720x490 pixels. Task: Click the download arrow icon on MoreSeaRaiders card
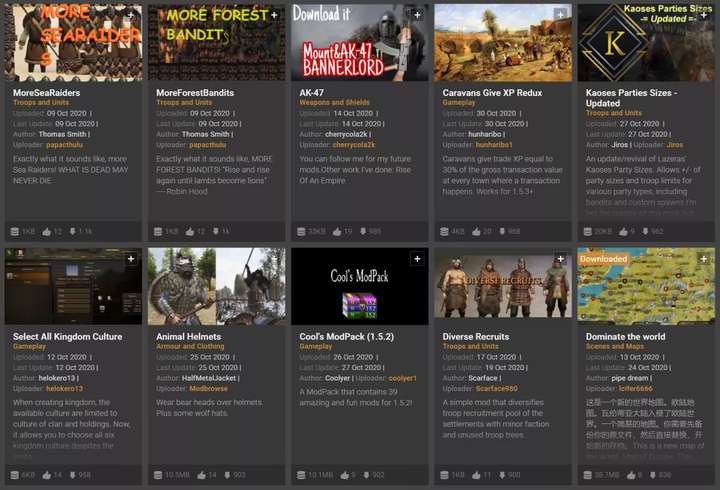coord(73,231)
